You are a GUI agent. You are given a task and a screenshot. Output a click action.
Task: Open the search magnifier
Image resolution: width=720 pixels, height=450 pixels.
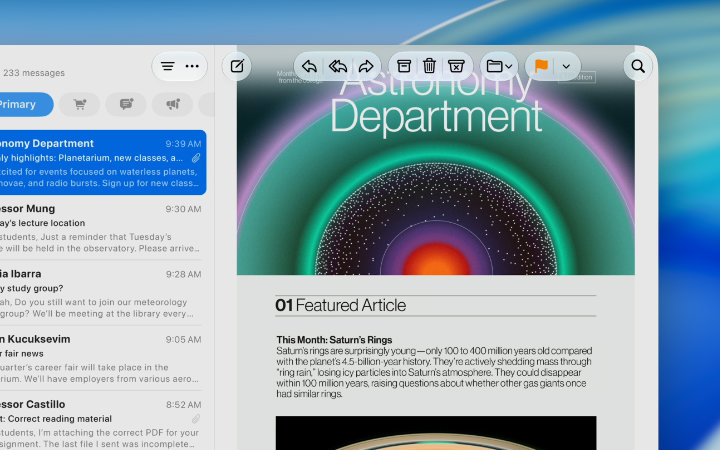click(x=638, y=66)
